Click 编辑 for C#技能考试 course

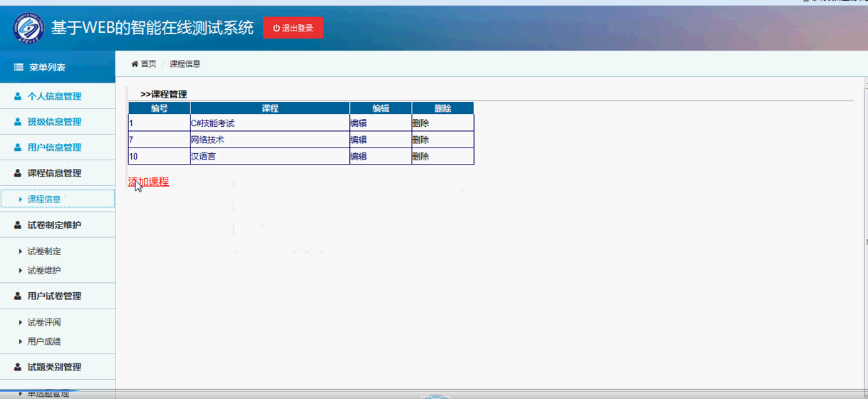[x=358, y=123]
